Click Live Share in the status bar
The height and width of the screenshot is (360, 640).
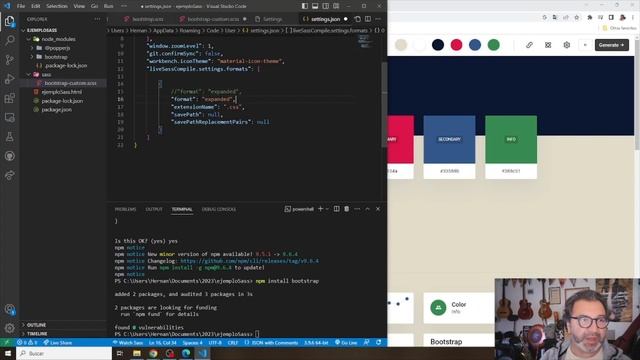pyautogui.click(x=58, y=343)
